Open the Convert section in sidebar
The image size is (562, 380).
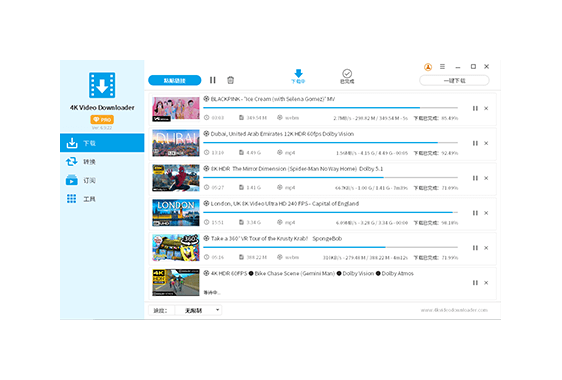click(x=102, y=162)
